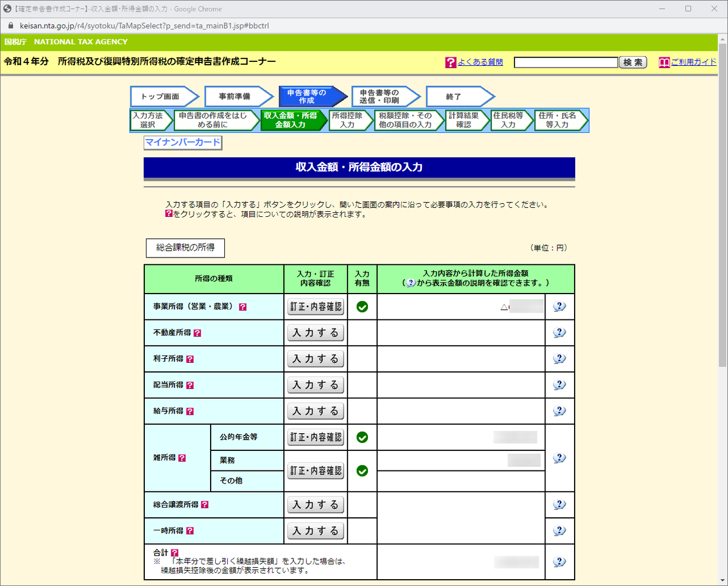Open amount explanation bubble for 事業所得 row
Image resolution: width=728 pixels, height=586 pixels.
click(559, 307)
